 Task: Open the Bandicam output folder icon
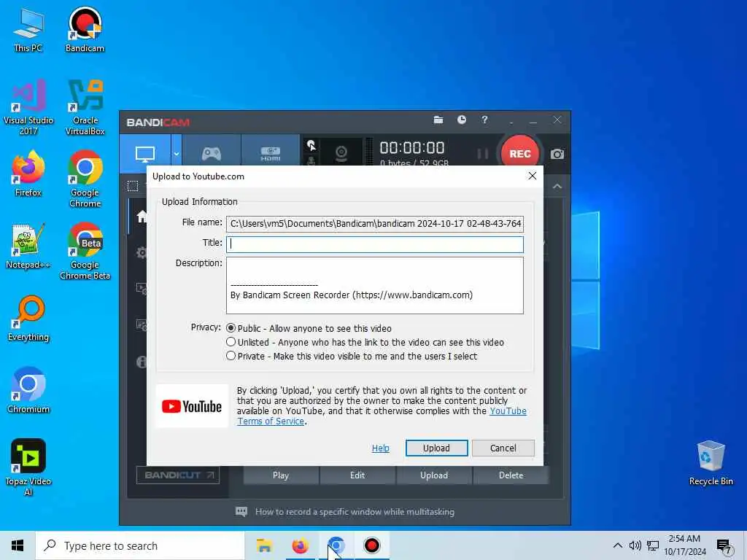(x=438, y=120)
